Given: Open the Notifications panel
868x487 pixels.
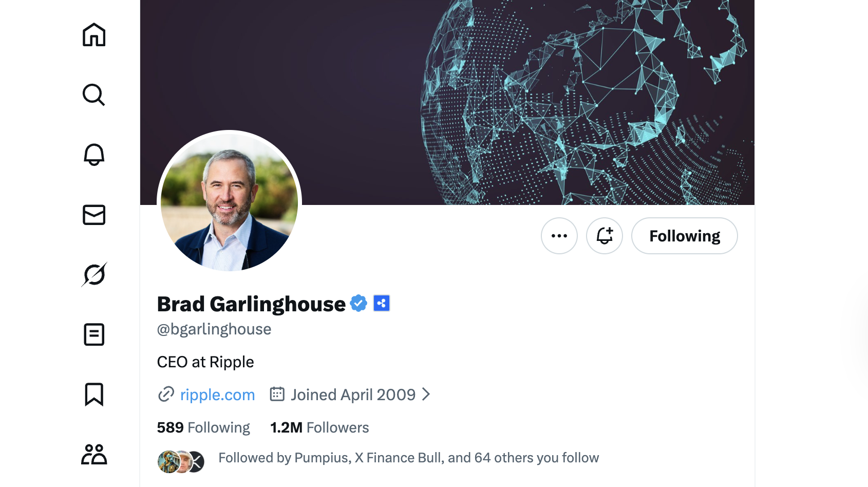Looking at the screenshot, I should [x=93, y=155].
